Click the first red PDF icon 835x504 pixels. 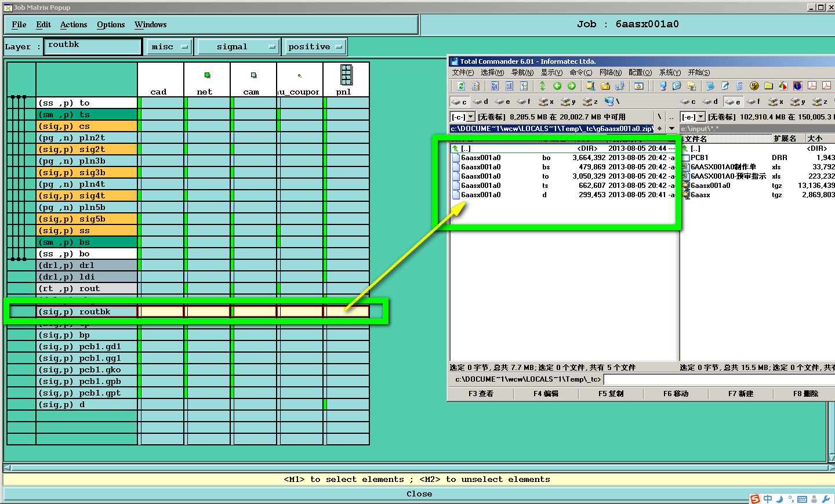click(x=812, y=86)
